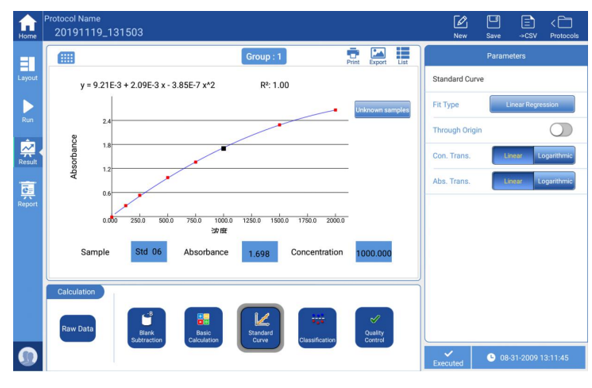
Task: Open Basic Calculation
Action: pos(204,328)
